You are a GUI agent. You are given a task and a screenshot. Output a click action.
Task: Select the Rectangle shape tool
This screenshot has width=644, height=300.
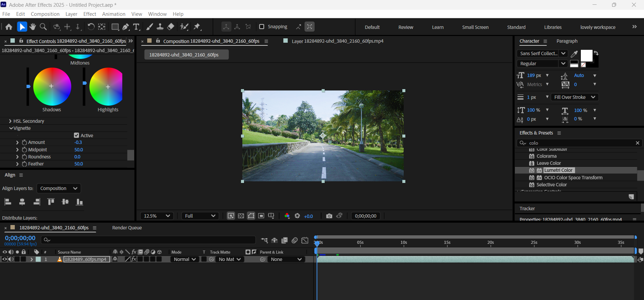115,27
